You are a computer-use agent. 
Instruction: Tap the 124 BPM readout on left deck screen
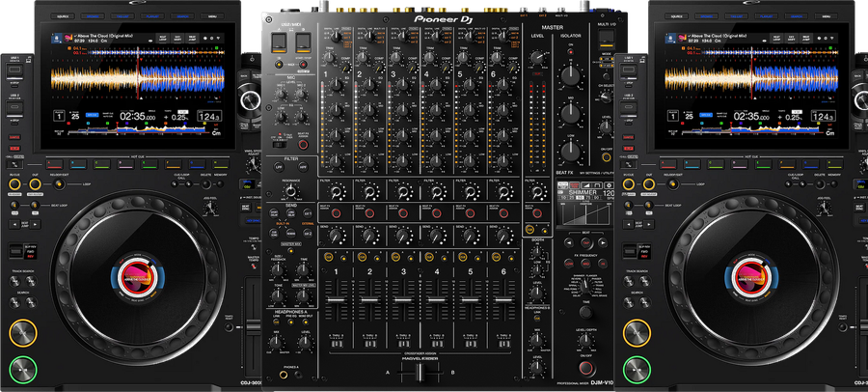(x=208, y=117)
